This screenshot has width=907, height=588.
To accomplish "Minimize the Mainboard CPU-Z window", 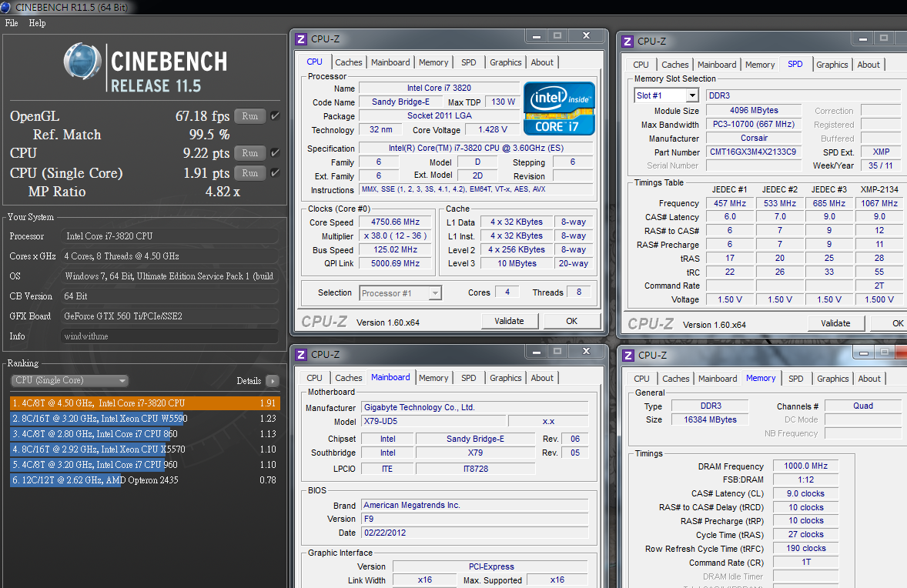I will tap(537, 352).
